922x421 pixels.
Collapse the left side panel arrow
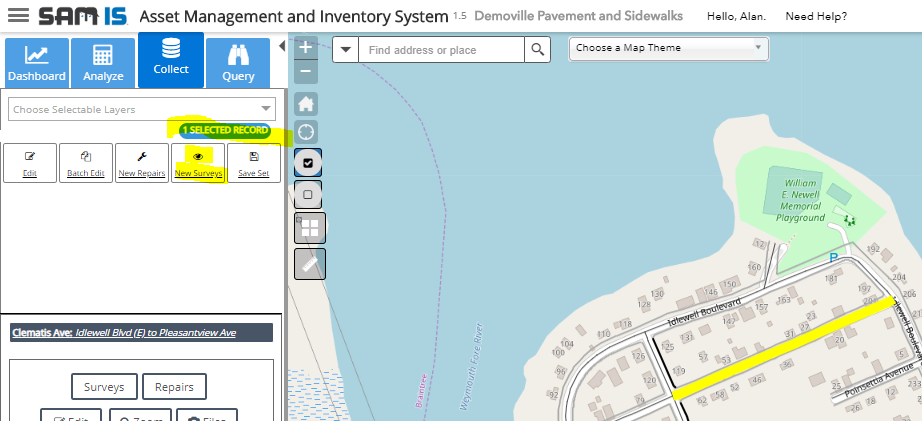pyautogui.click(x=281, y=47)
